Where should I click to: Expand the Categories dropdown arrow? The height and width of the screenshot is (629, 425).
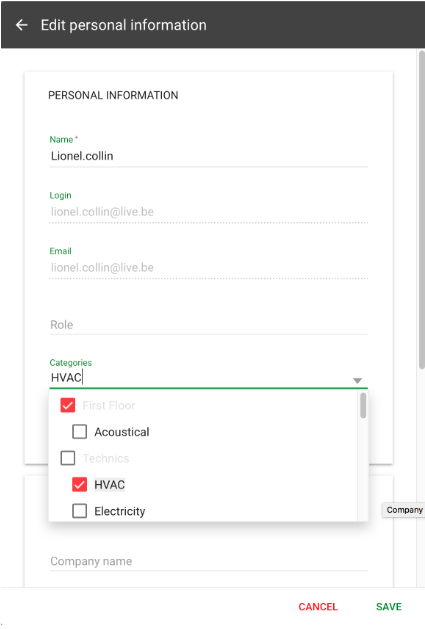[x=357, y=380]
